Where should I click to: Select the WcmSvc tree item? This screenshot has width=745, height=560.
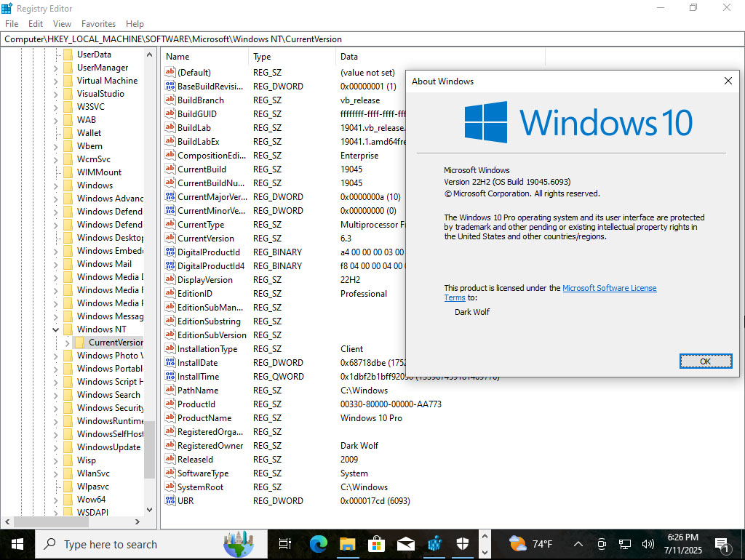[x=94, y=159]
